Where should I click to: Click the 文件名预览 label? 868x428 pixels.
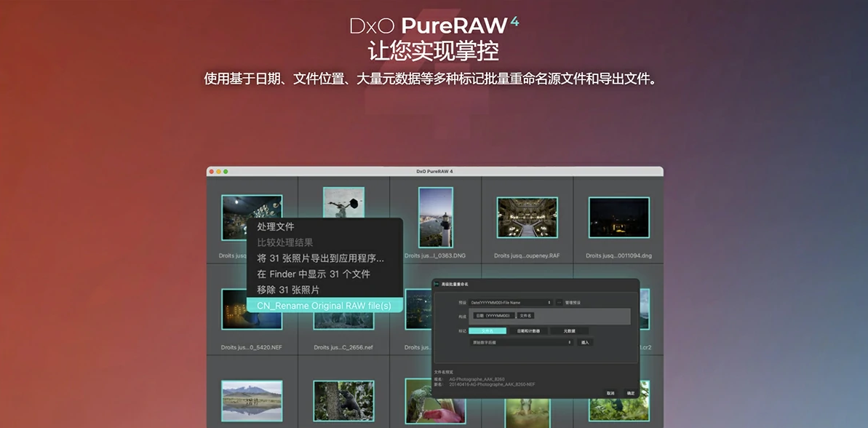click(x=443, y=373)
